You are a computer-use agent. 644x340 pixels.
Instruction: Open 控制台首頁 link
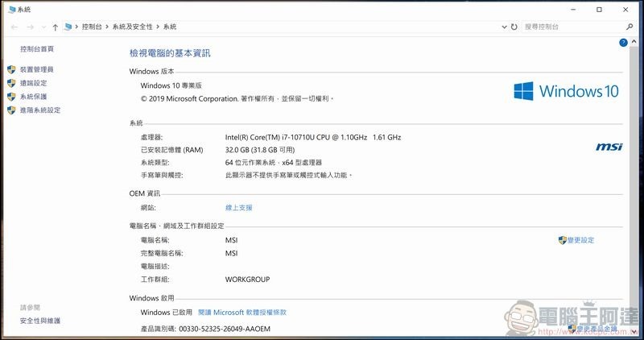pyautogui.click(x=37, y=49)
